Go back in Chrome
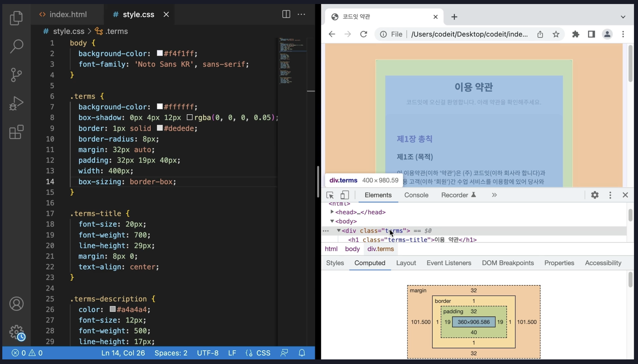The width and height of the screenshot is (638, 364). [332, 34]
